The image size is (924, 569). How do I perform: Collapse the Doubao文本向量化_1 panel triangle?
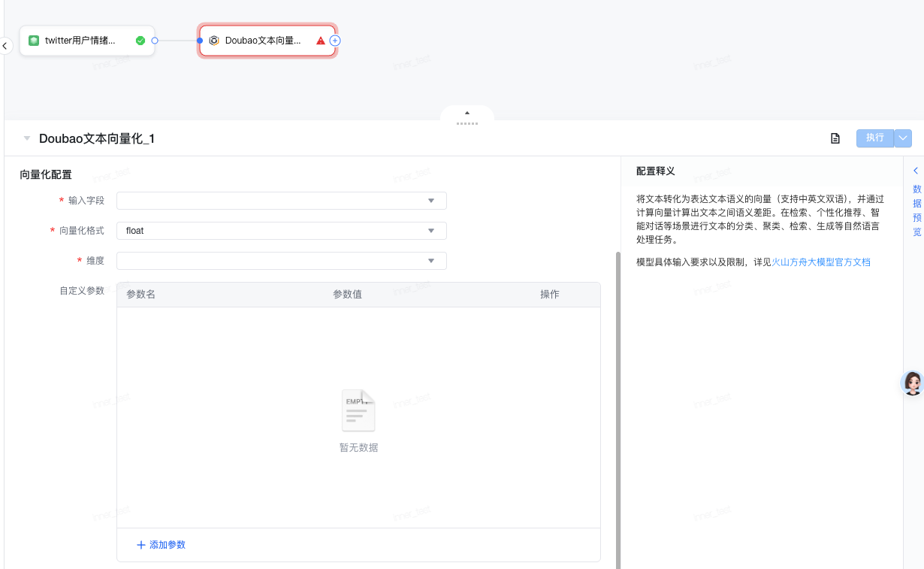click(27, 138)
